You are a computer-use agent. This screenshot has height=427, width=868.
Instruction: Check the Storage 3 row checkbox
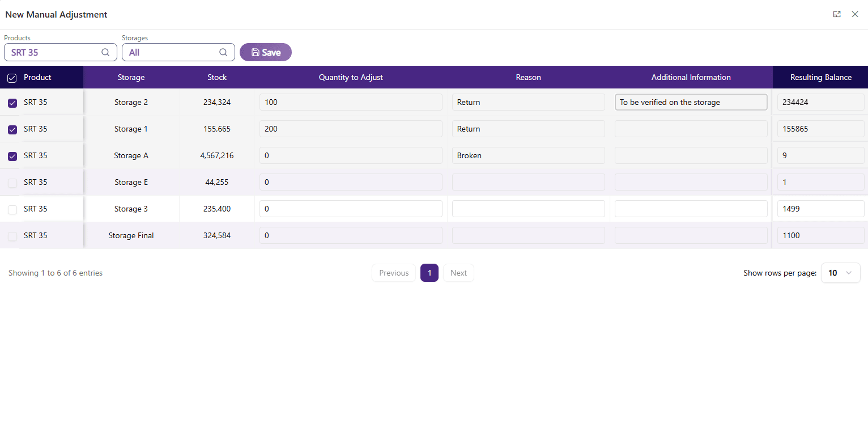coord(12,209)
